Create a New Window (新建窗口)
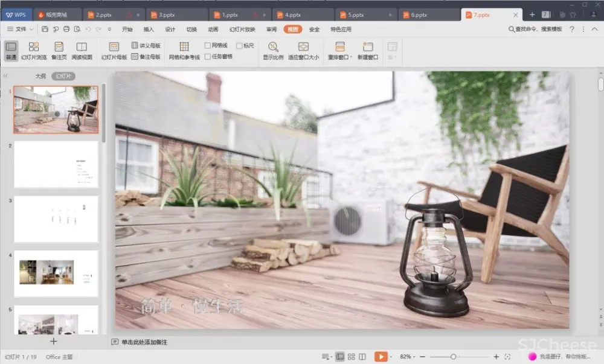The width and height of the screenshot is (604, 364). click(x=367, y=51)
